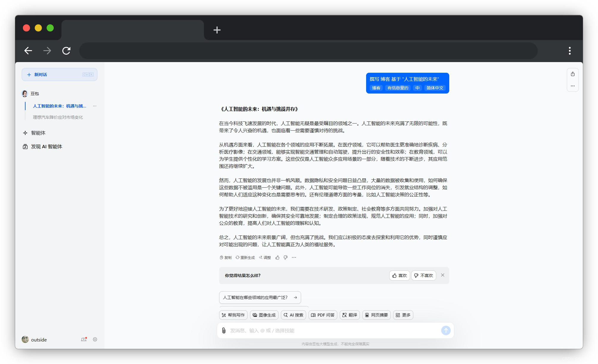Click the 调整 adjust icon
Image resolution: width=598 pixels, height=364 pixels.
(265, 257)
